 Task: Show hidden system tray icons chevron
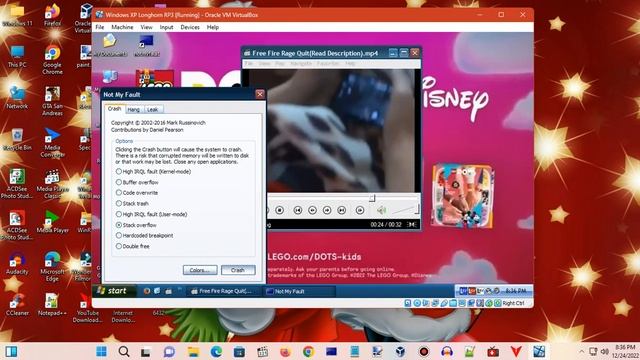pyautogui.click(x=581, y=351)
